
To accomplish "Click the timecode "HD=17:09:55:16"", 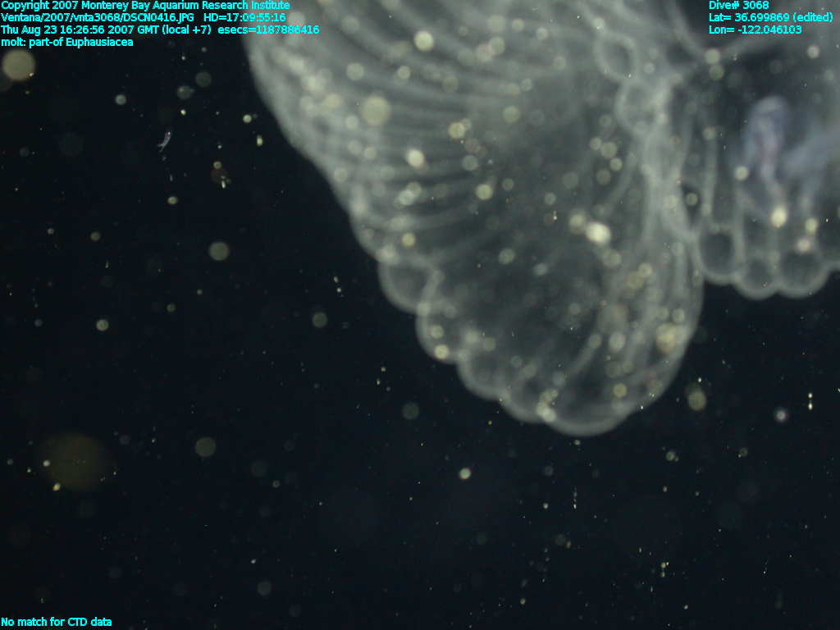I will click(x=244, y=18).
